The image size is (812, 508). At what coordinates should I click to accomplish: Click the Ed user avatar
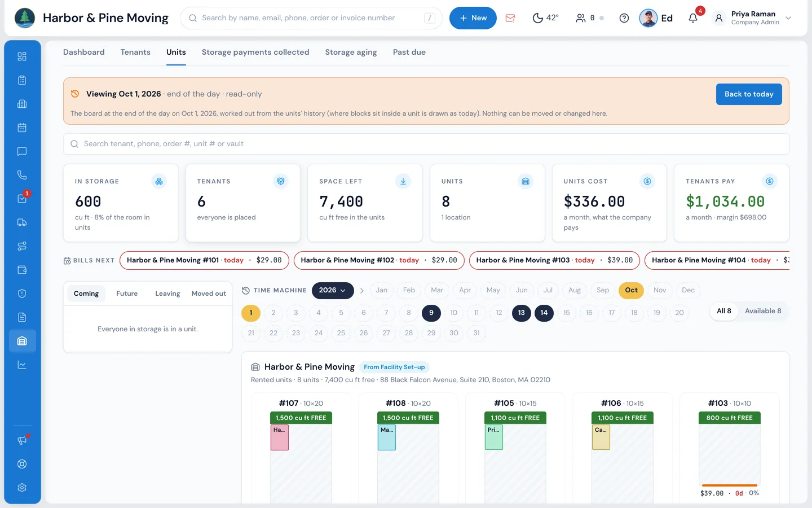pos(648,18)
